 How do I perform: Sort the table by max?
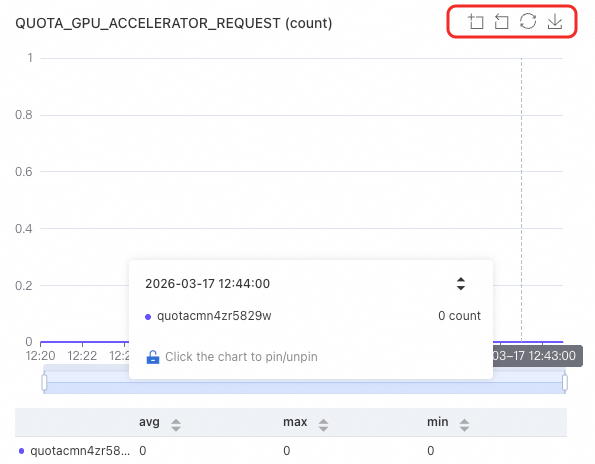[x=323, y=425]
